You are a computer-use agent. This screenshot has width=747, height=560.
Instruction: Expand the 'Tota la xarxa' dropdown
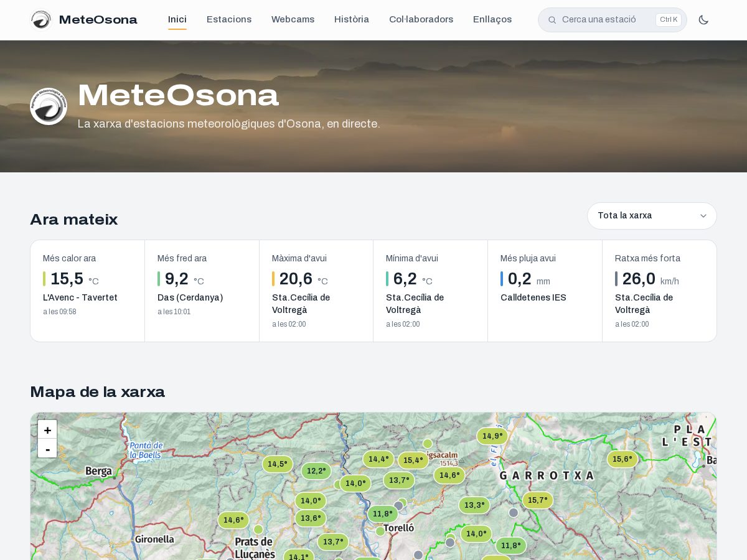tap(652, 216)
